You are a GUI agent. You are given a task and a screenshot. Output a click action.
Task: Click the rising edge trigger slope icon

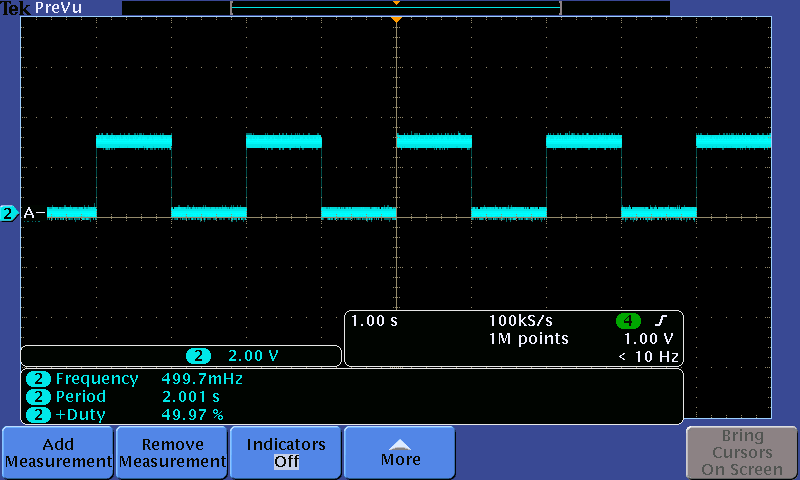pos(660,321)
